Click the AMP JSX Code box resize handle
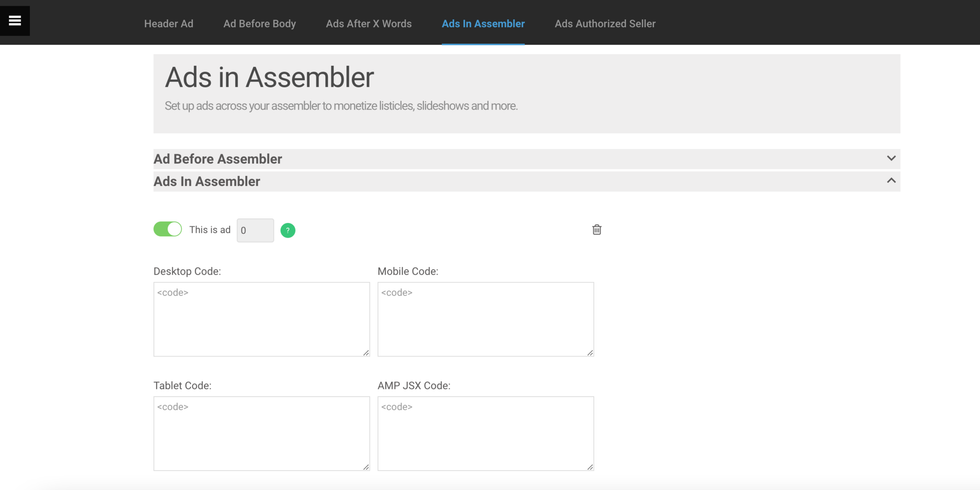 pyautogui.click(x=590, y=466)
